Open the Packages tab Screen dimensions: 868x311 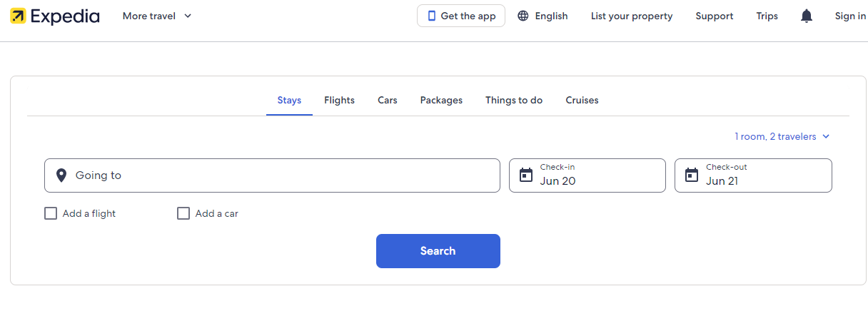click(441, 101)
